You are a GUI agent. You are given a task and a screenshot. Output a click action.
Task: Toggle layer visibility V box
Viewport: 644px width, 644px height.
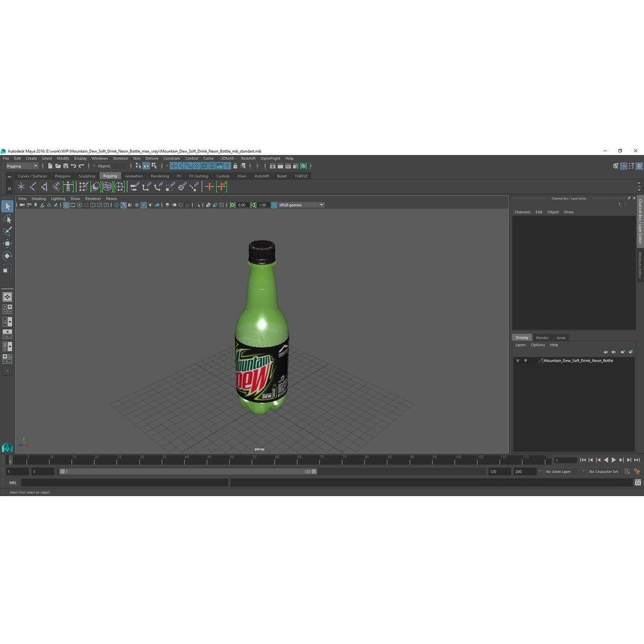[518, 361]
